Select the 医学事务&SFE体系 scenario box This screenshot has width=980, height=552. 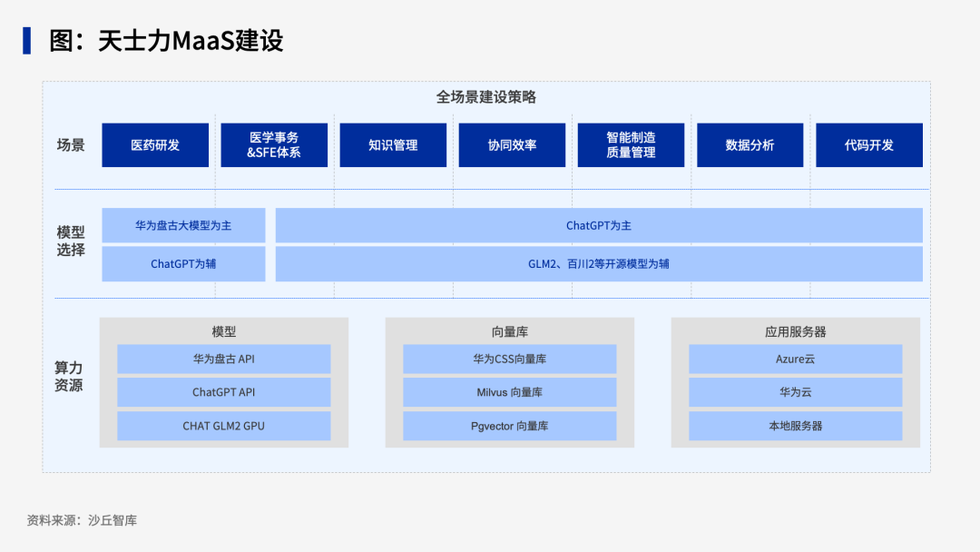274,145
